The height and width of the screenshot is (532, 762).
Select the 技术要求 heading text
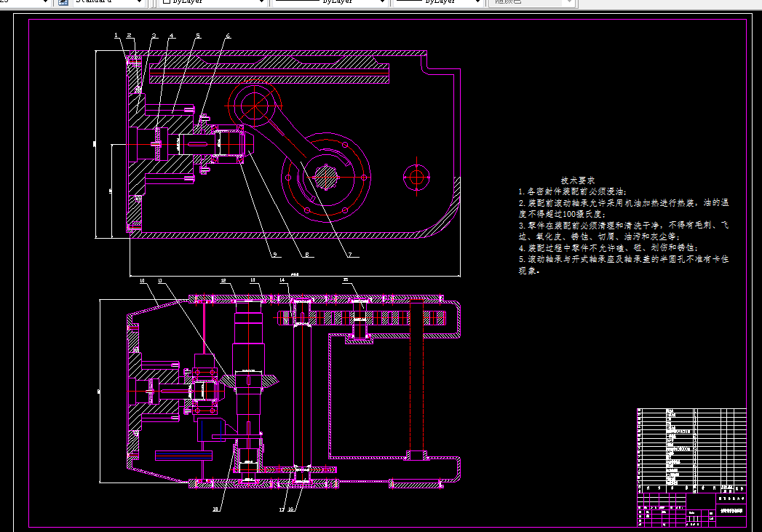(x=578, y=180)
